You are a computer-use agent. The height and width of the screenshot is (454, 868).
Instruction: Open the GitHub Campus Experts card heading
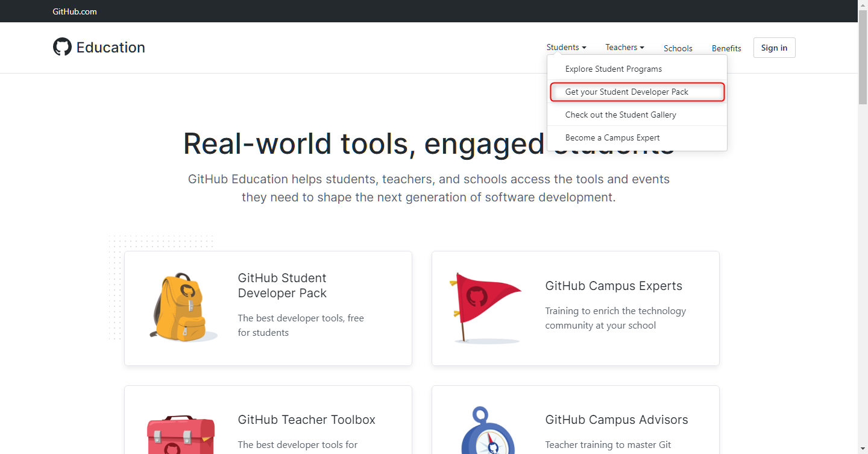(x=614, y=286)
